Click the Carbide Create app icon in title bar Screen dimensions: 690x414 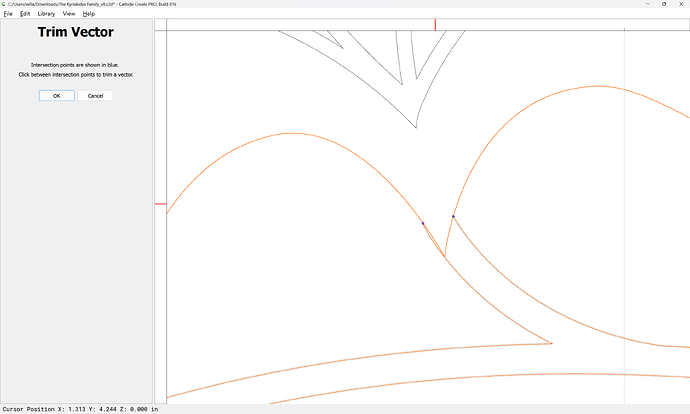pos(4,4)
